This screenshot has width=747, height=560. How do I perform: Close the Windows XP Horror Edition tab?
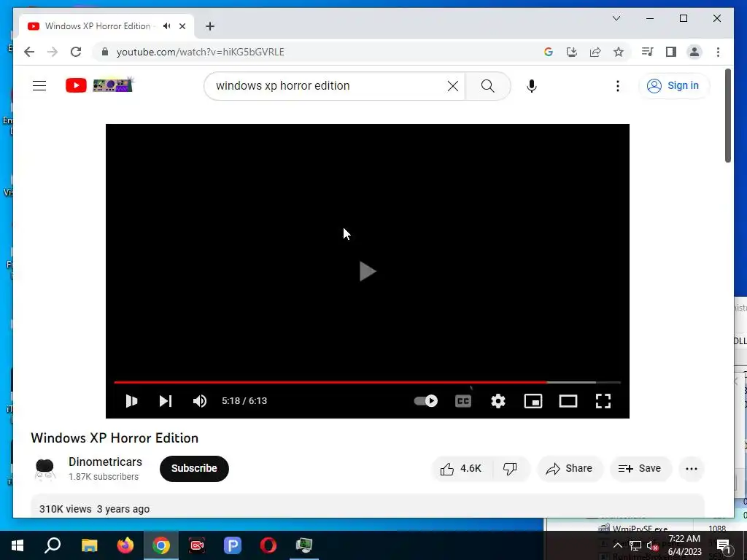coord(182,26)
